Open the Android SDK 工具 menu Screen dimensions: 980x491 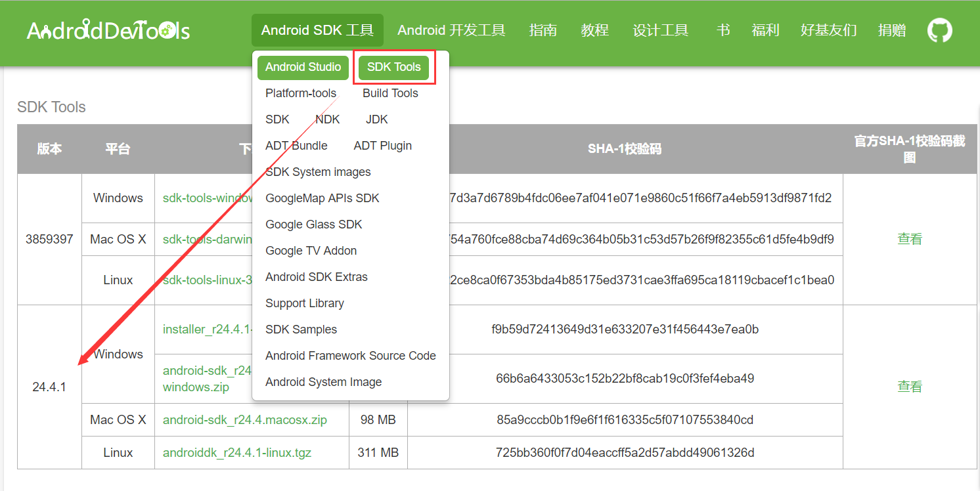pos(317,30)
